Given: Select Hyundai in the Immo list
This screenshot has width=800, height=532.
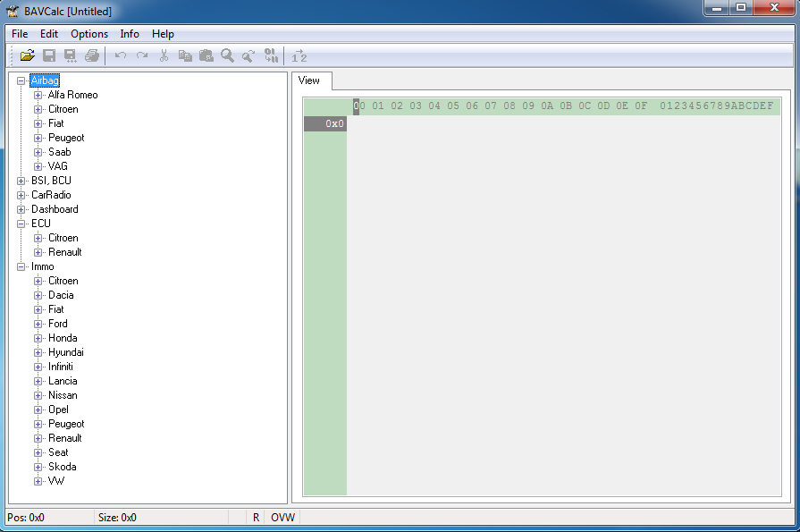Looking at the screenshot, I should click(66, 352).
